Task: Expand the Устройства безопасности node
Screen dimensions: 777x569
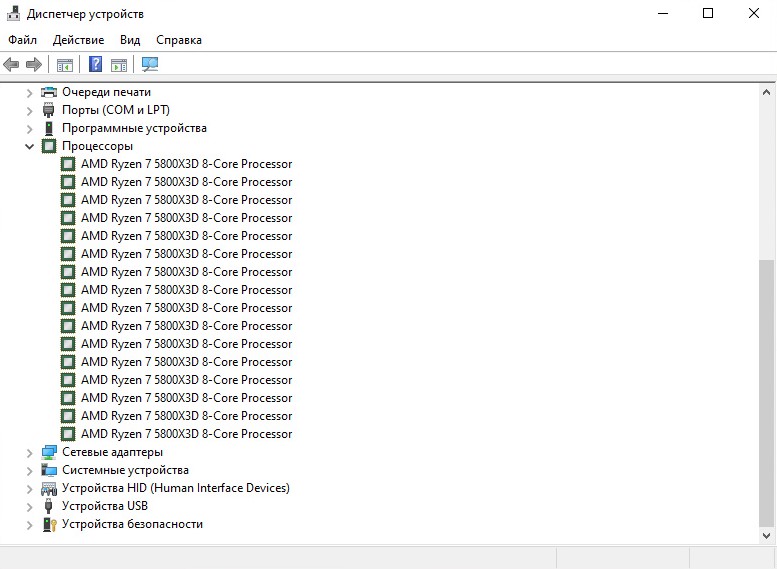Action: point(30,524)
